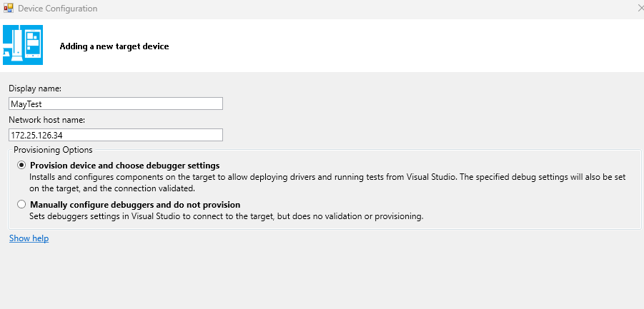Image resolution: width=644 pixels, height=309 pixels.
Task: Click the Device Configuration title bar text
Action: coord(57,8)
